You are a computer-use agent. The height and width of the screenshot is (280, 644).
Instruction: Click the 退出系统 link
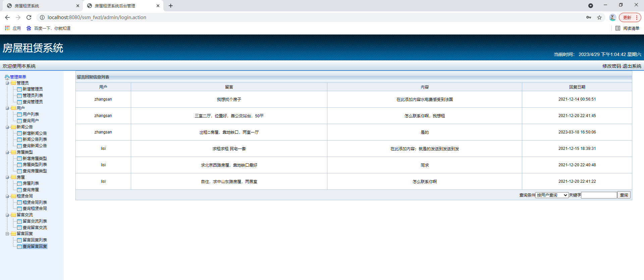click(632, 66)
